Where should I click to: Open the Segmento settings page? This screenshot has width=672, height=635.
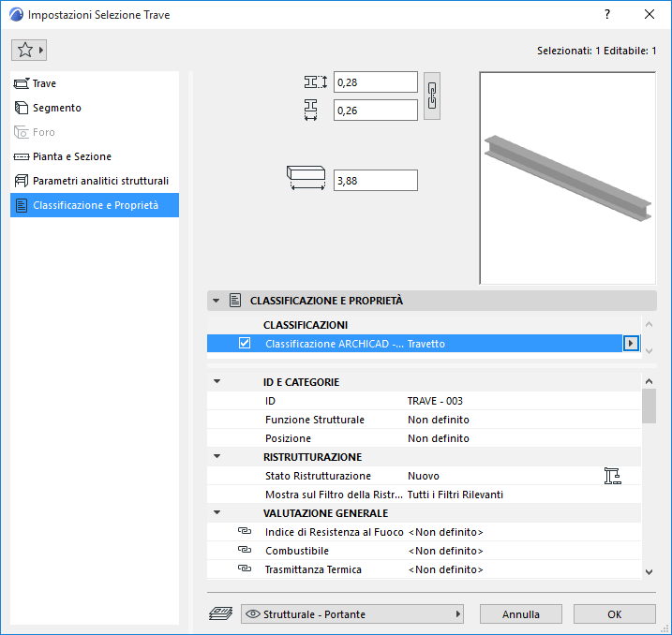pyautogui.click(x=95, y=108)
